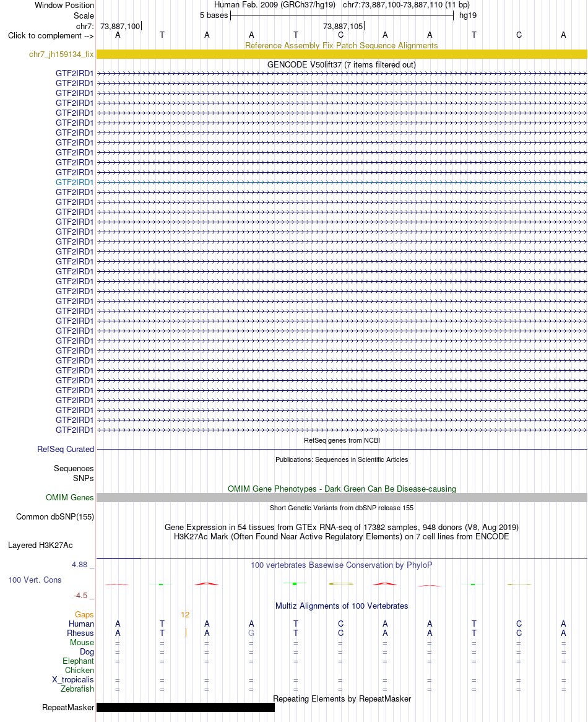
Task: Click the 'Zebrafish' species label
Action: pos(77,689)
